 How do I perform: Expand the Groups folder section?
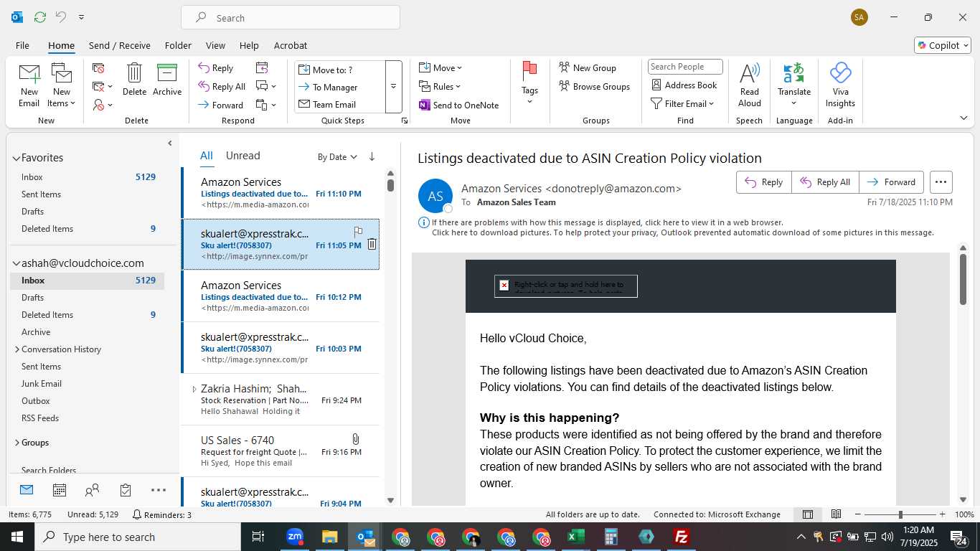pyautogui.click(x=17, y=443)
